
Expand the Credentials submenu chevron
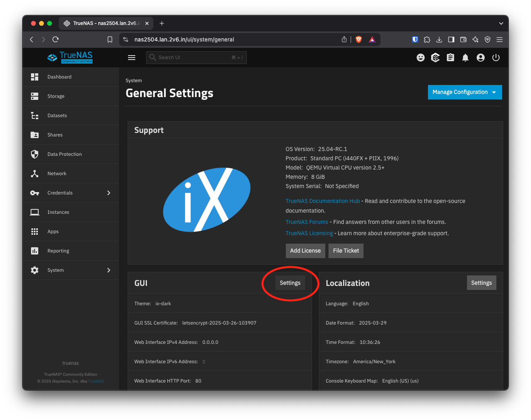[x=109, y=193]
